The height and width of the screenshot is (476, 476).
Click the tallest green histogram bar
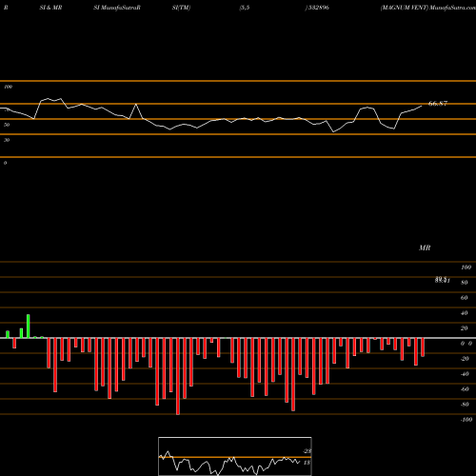pyautogui.click(x=29, y=327)
